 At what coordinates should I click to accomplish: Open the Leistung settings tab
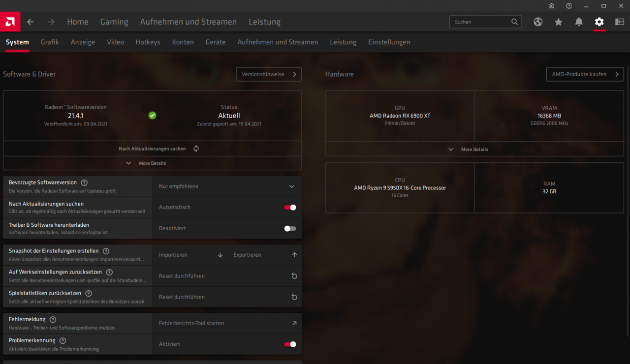coord(343,42)
